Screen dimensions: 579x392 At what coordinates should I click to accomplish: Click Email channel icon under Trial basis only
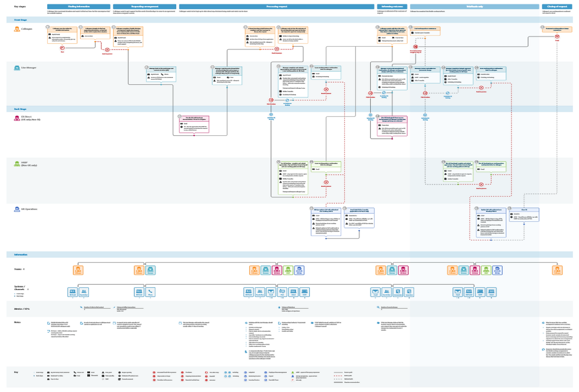pos(458,292)
